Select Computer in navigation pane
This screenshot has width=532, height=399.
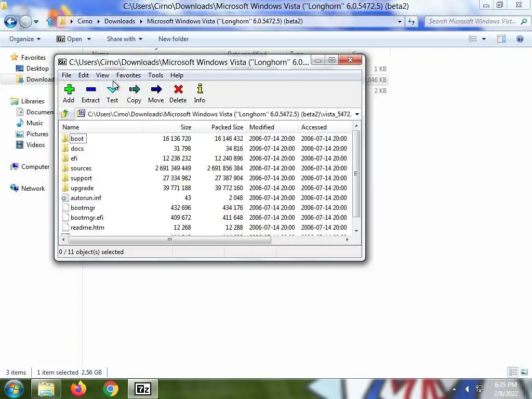30,167
